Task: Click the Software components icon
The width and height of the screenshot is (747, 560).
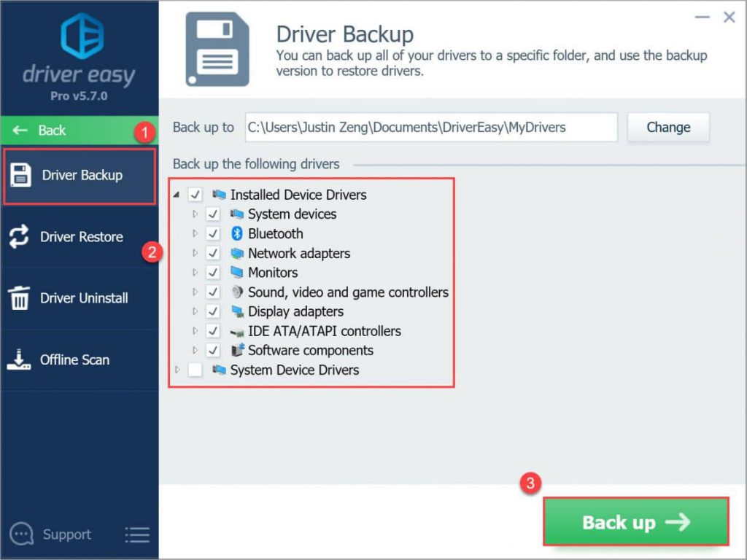Action: coord(237,350)
